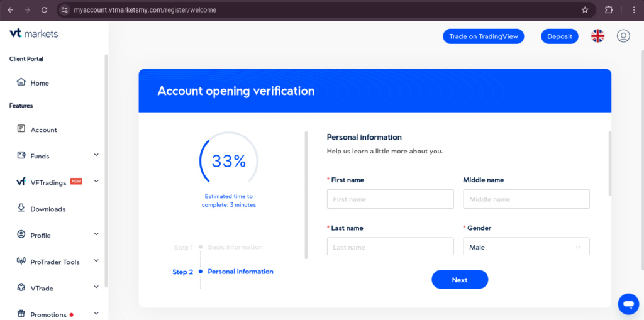The image size is (644, 320).
Task: Open the user profile avatar icon
Action: tap(623, 36)
